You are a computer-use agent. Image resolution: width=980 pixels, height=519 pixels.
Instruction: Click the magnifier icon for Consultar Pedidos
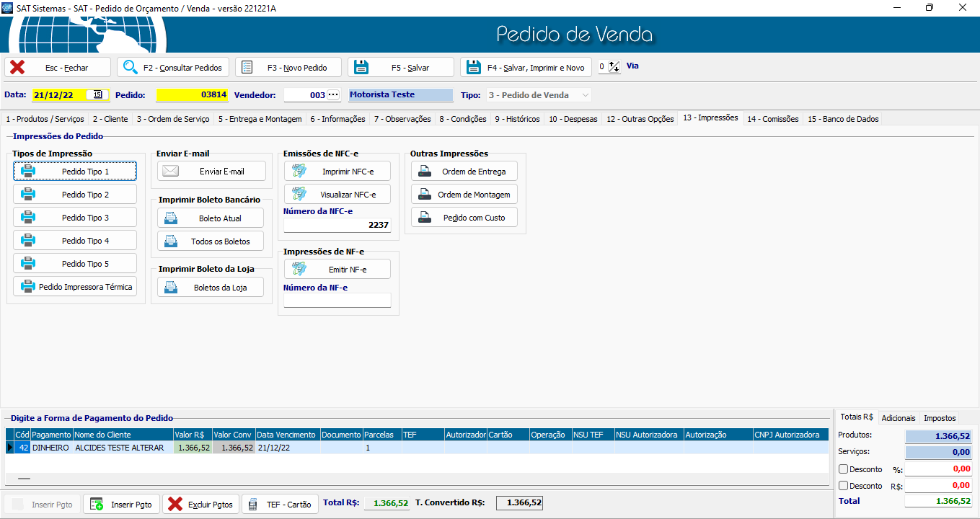pyautogui.click(x=131, y=67)
